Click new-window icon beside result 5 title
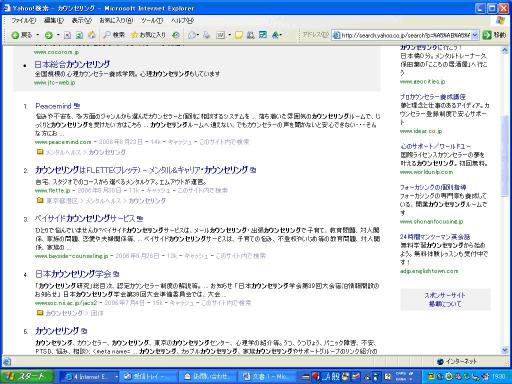512x384 pixels. coord(84,331)
